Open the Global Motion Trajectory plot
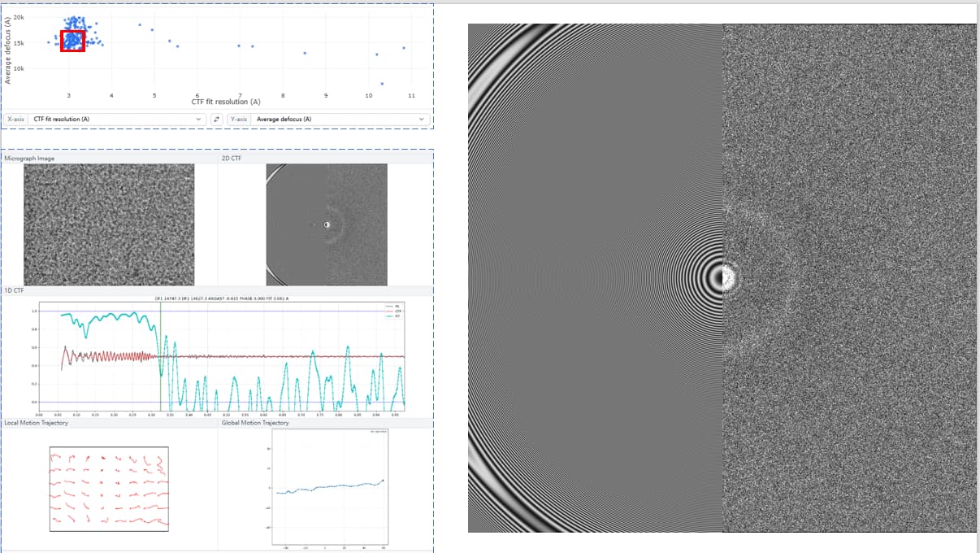The height and width of the screenshot is (553, 980). [332, 488]
